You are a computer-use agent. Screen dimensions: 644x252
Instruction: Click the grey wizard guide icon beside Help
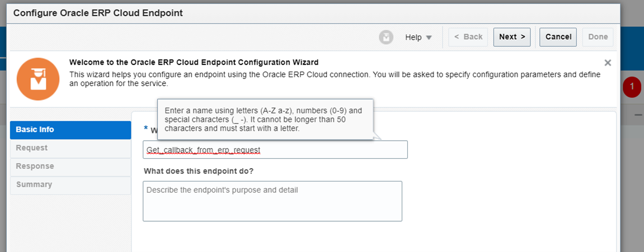pos(386,37)
